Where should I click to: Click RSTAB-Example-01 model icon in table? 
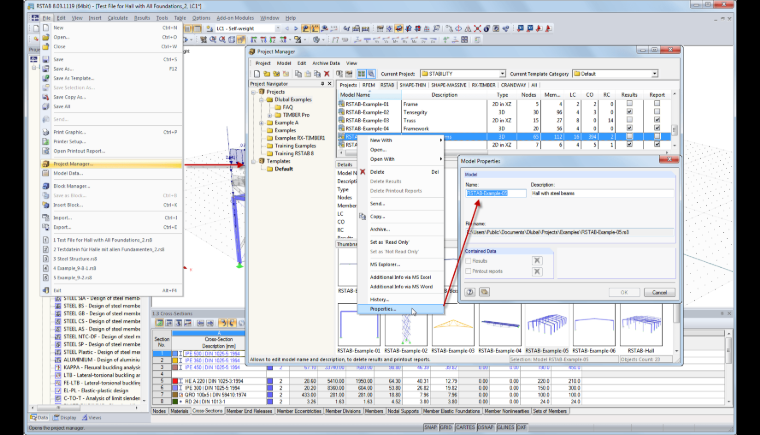click(341, 104)
